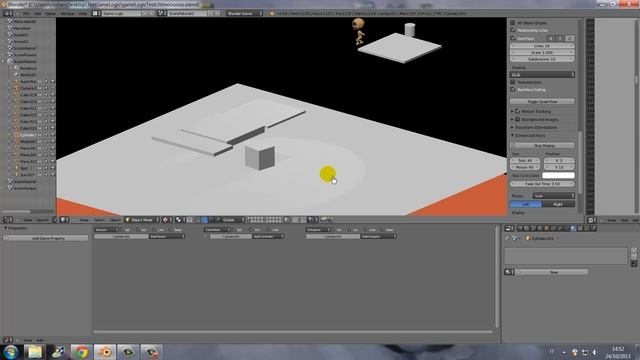The image size is (640, 360).
Task: Click the Toggle Quad View button
Action: coord(542,102)
